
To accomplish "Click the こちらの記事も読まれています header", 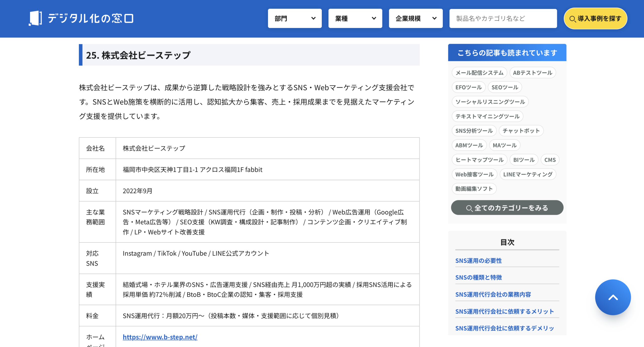I will [507, 53].
